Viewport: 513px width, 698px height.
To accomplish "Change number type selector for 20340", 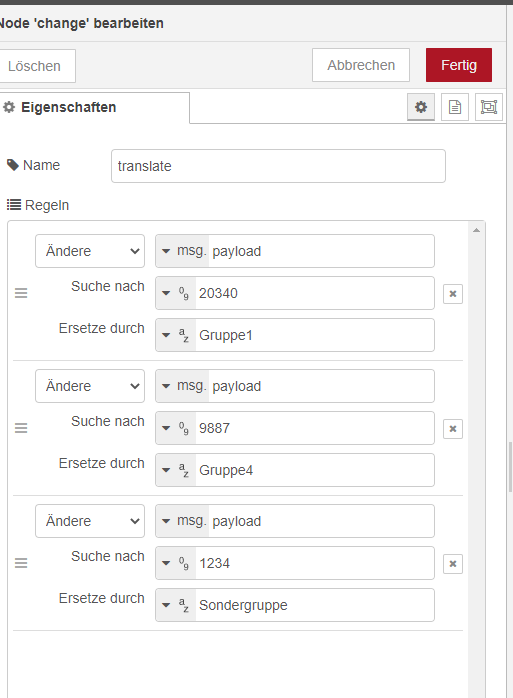I will tap(175, 293).
